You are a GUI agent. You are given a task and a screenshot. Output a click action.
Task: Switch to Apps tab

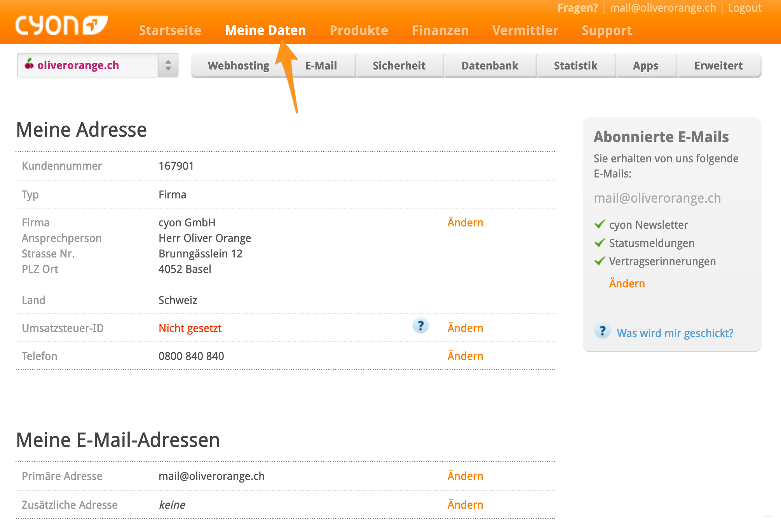click(x=646, y=66)
